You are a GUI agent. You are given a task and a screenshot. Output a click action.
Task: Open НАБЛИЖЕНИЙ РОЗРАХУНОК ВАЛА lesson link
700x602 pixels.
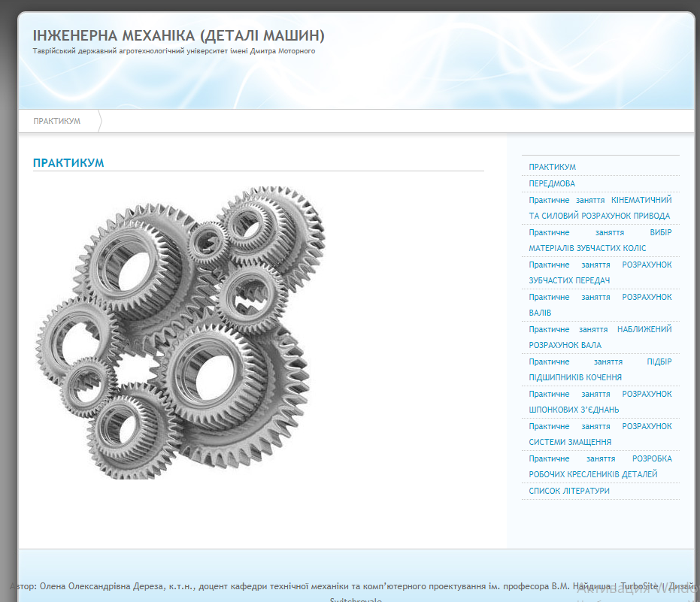pos(600,337)
